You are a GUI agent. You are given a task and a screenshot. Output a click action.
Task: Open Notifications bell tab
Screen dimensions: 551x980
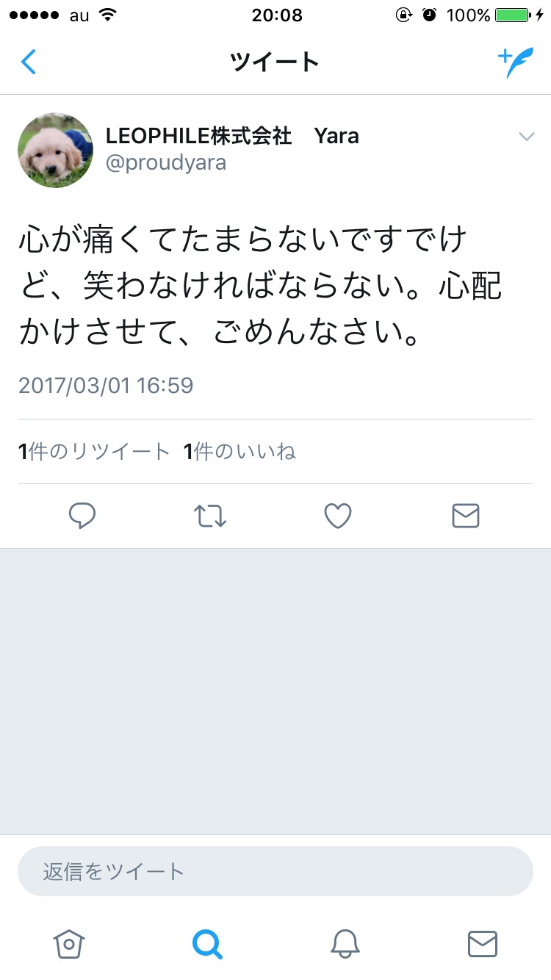click(345, 944)
